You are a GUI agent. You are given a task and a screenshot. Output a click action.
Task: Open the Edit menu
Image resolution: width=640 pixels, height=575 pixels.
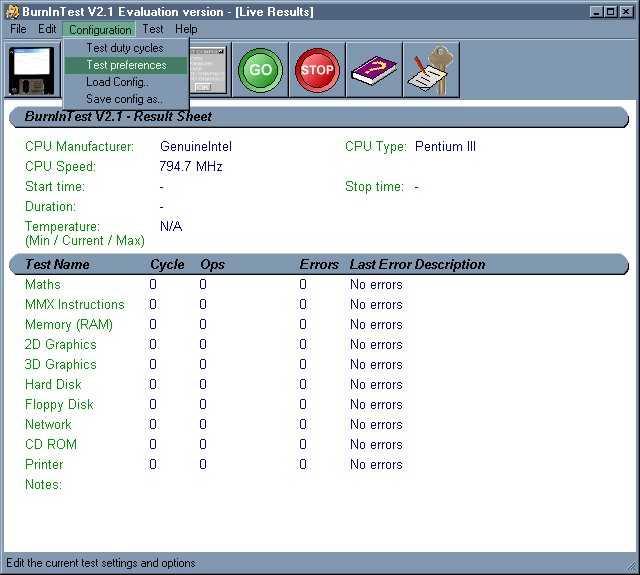(x=47, y=29)
